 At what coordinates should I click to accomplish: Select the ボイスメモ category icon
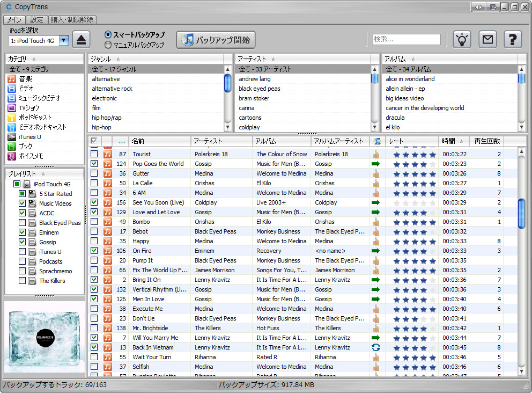coord(12,156)
